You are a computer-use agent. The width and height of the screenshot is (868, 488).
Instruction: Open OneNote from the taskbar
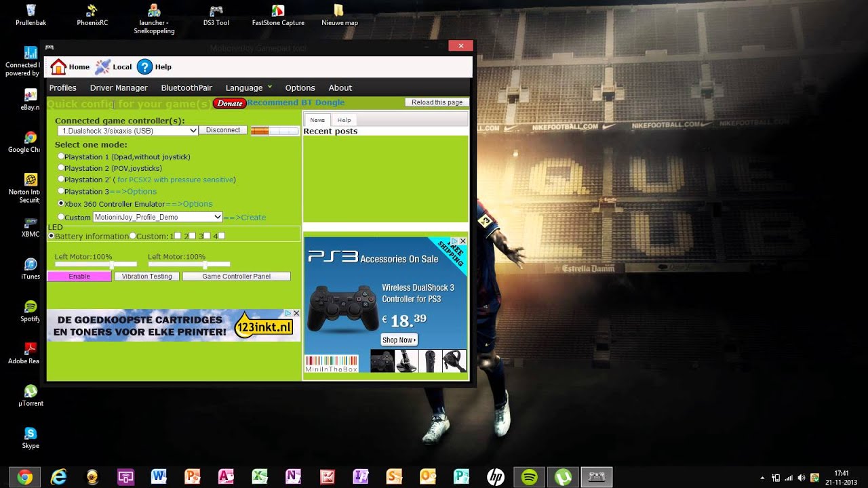(293, 477)
